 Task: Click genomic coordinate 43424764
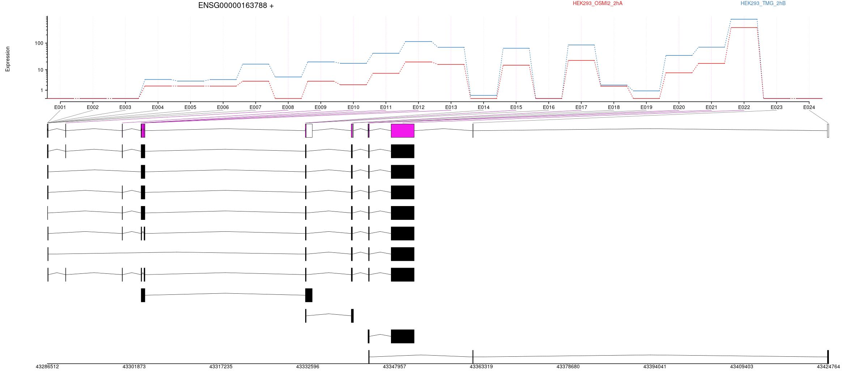coord(829,367)
